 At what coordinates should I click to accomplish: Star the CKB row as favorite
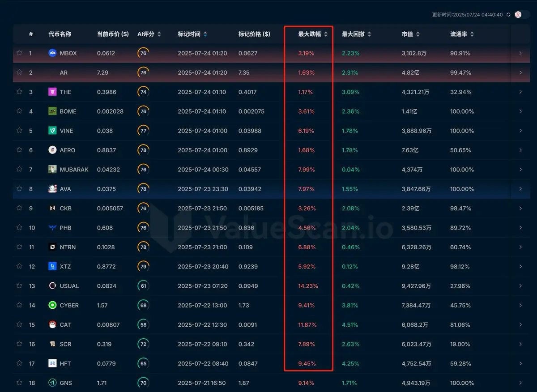point(19,208)
